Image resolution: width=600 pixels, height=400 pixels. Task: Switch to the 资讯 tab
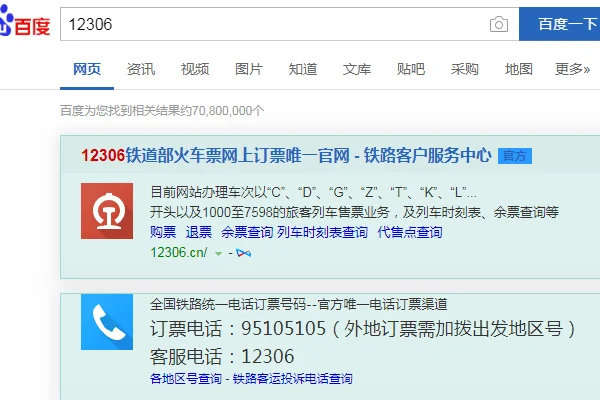coord(141,69)
